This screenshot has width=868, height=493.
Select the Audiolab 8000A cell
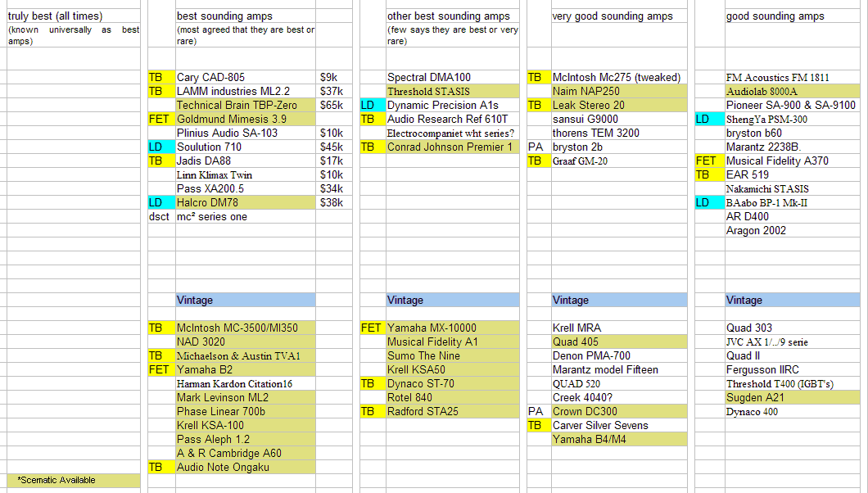793,91
